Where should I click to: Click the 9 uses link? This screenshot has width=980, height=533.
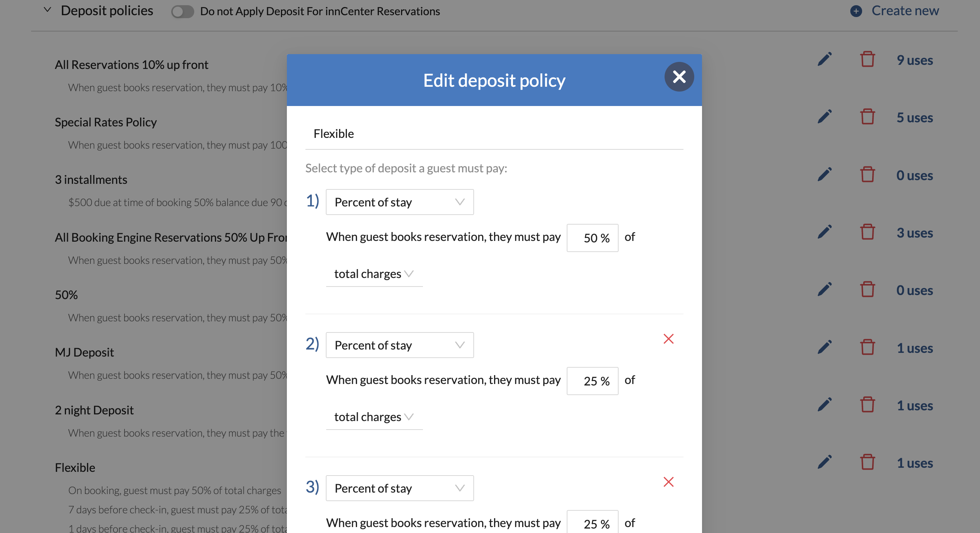coord(914,60)
